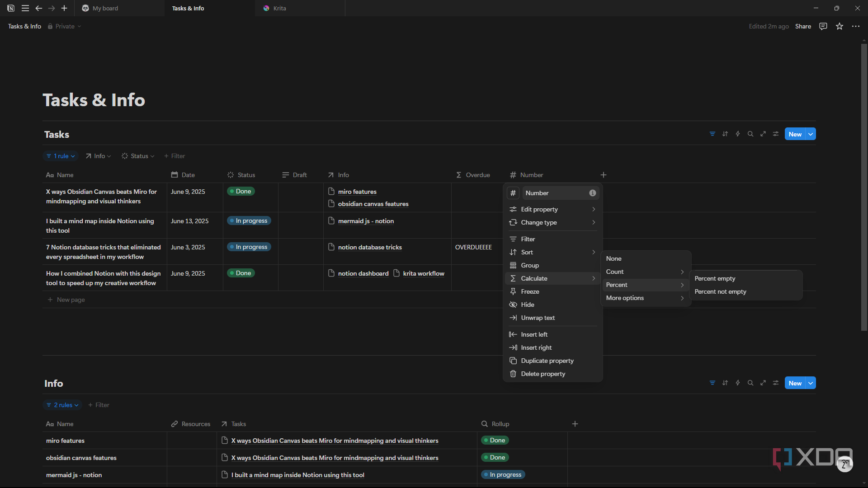
Task: Open the Tasks sort arrows icon
Action: click(725, 134)
